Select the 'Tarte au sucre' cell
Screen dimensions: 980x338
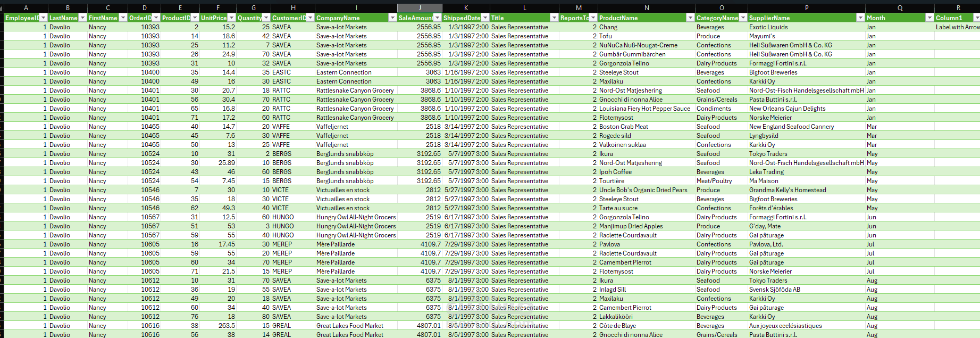pos(646,208)
